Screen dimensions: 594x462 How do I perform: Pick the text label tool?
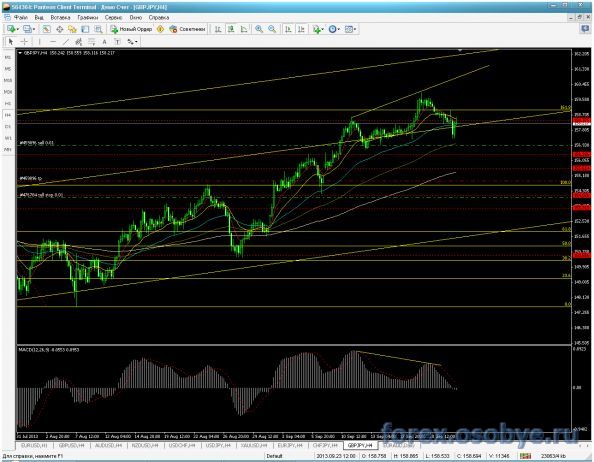coord(117,42)
